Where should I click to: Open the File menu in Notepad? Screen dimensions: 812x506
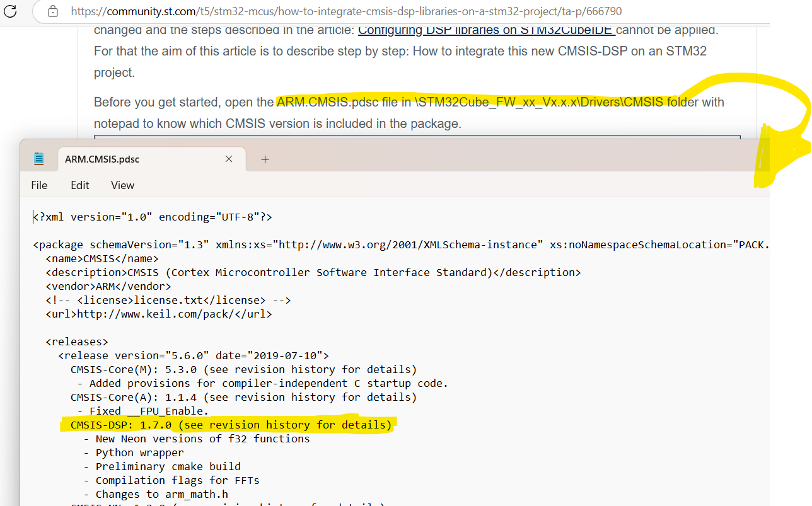click(39, 185)
